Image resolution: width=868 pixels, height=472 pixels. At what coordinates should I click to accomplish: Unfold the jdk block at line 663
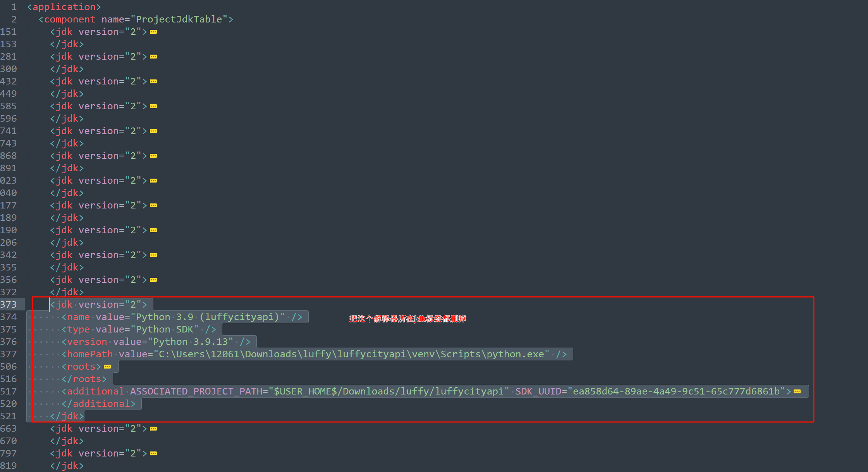click(x=153, y=429)
